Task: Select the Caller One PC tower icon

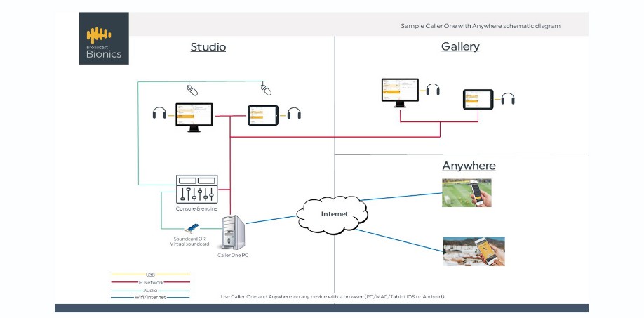Action: pyautogui.click(x=234, y=232)
